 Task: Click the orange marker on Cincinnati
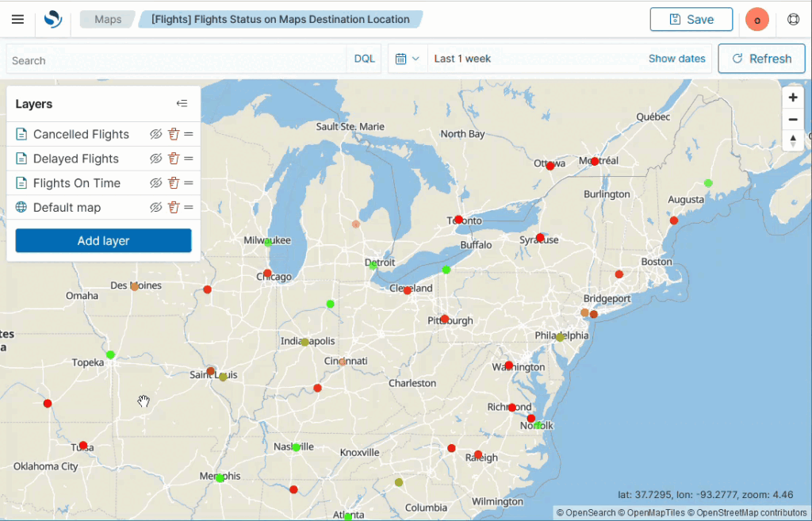(343, 362)
